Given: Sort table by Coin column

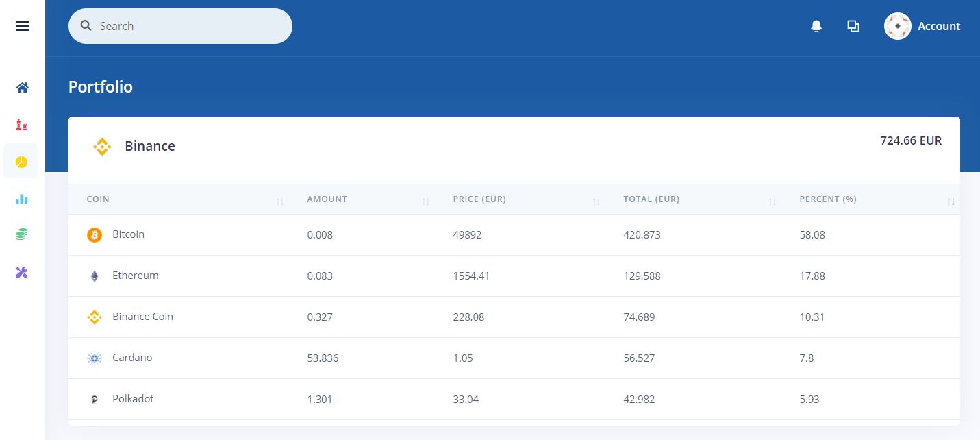Looking at the screenshot, I should pos(98,199).
